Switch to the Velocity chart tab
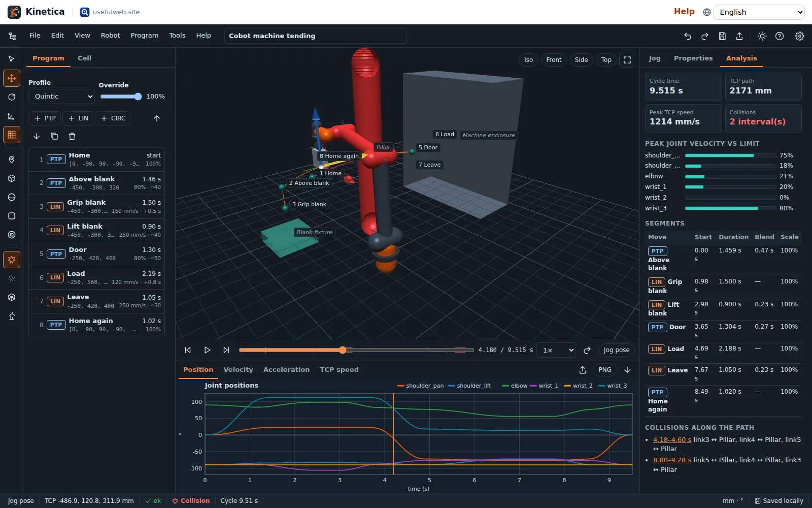Screen dimensions: 812x508 coord(239,370)
